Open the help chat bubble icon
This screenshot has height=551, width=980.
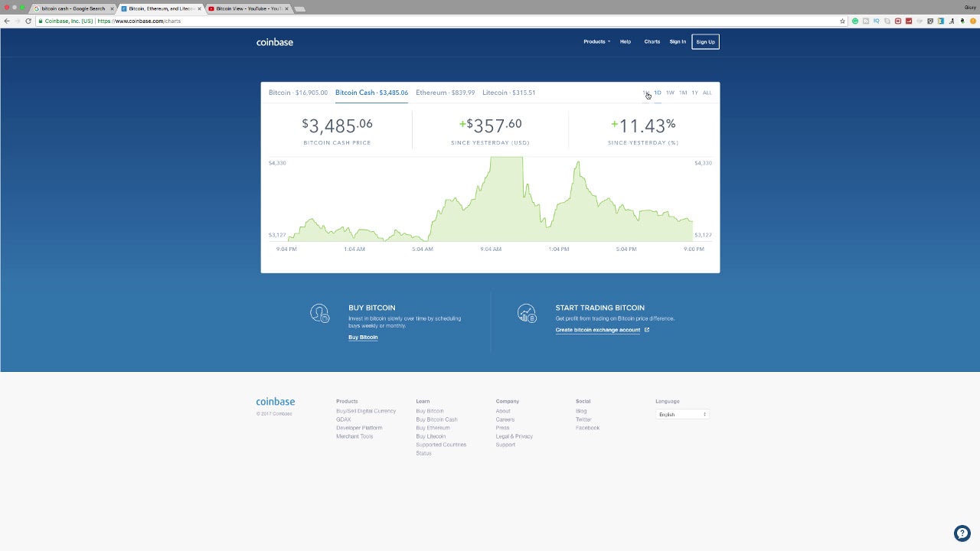(x=962, y=533)
